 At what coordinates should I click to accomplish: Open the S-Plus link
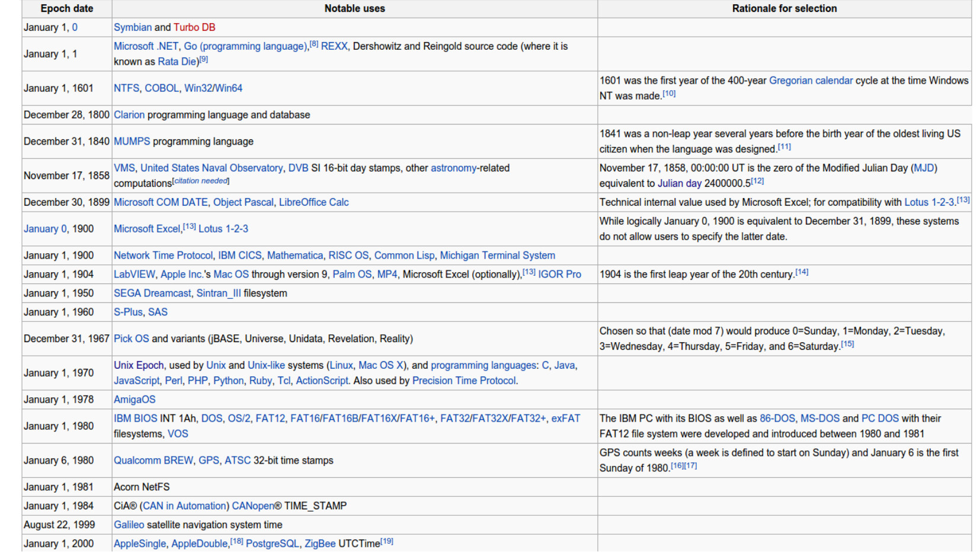[128, 312]
